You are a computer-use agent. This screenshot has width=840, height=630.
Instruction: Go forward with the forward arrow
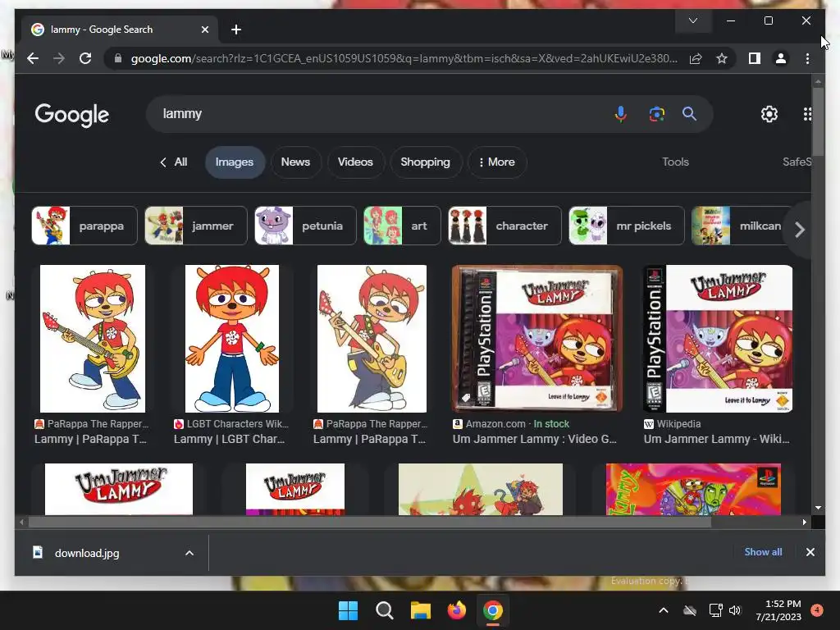coord(59,58)
